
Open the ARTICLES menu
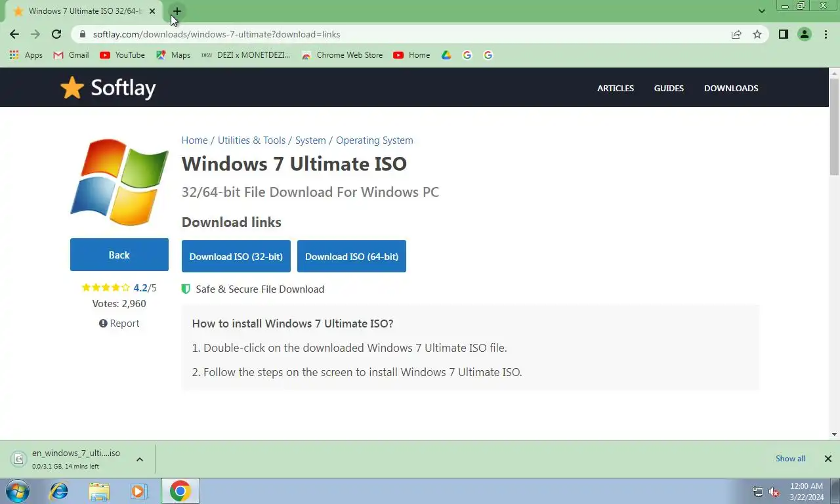point(616,88)
